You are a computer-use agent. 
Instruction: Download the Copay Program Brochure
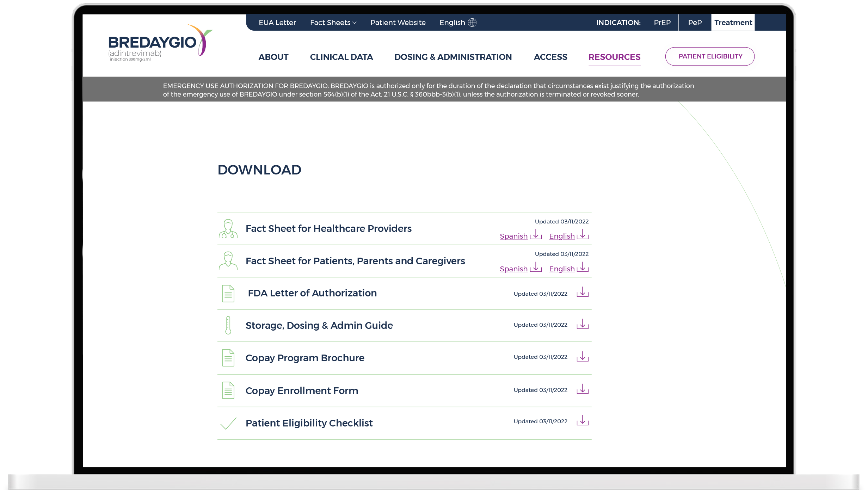583,357
